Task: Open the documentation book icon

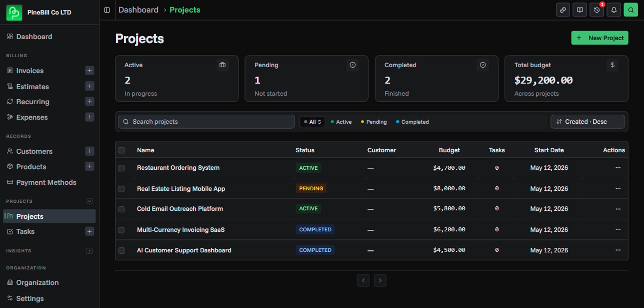Action: pos(580,10)
